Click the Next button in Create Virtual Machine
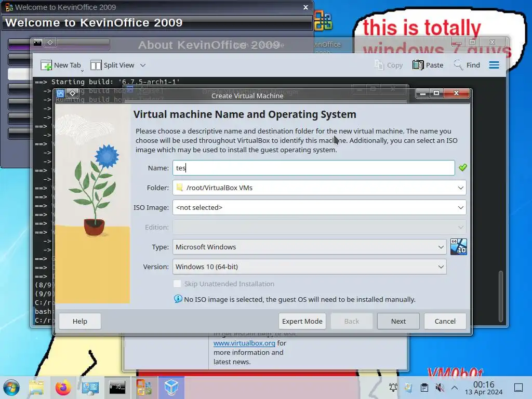The width and height of the screenshot is (532, 399). click(398, 321)
